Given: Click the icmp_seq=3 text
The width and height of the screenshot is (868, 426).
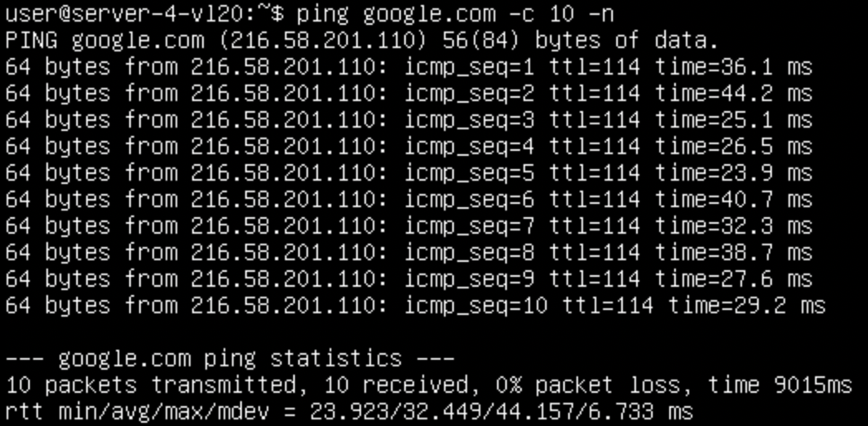Looking at the screenshot, I should 470,120.
